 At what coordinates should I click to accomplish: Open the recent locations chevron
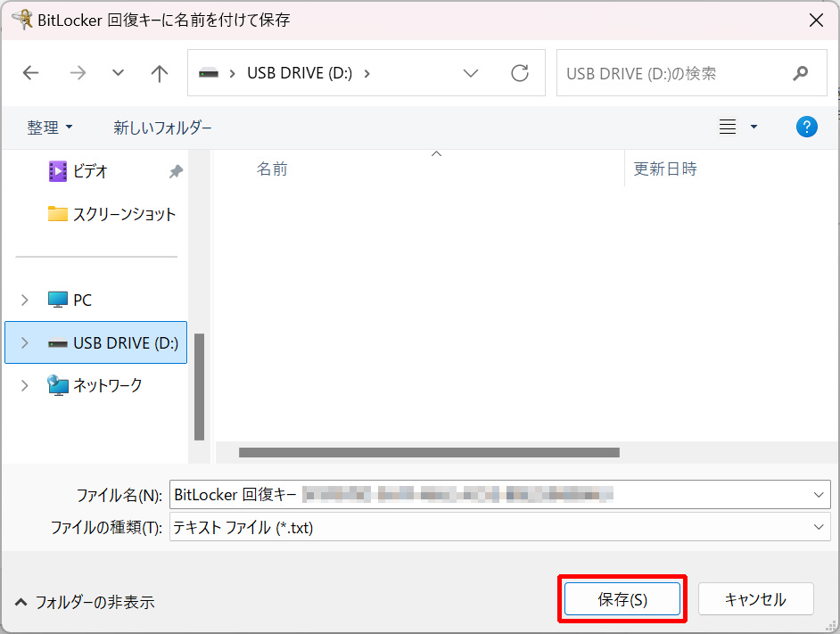118,73
